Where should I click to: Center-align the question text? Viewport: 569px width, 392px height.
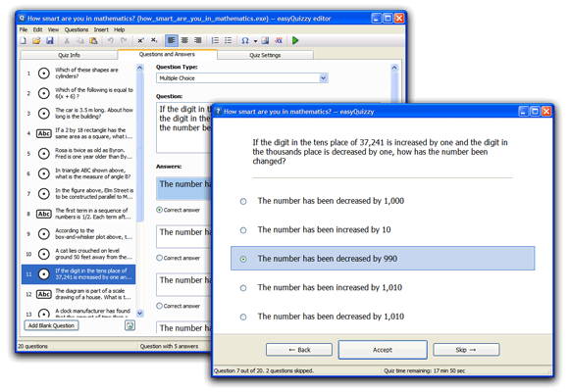coord(184,40)
